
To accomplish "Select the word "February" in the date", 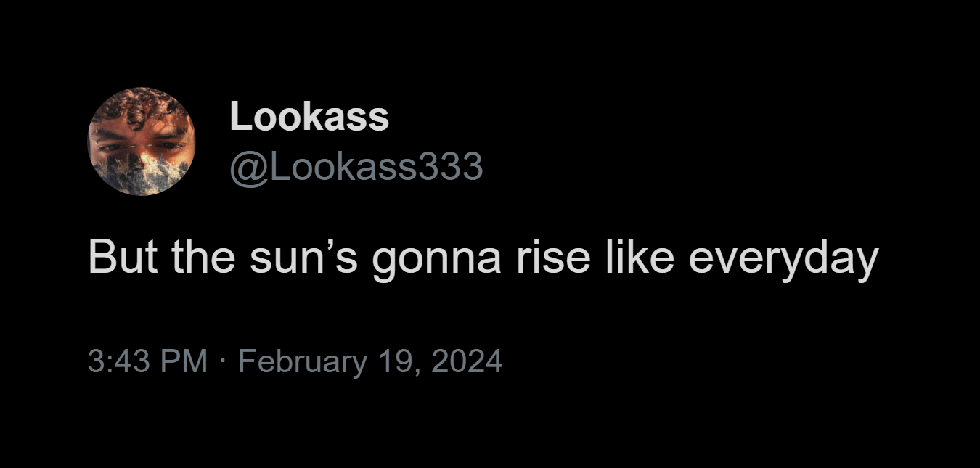I will click(x=302, y=361).
